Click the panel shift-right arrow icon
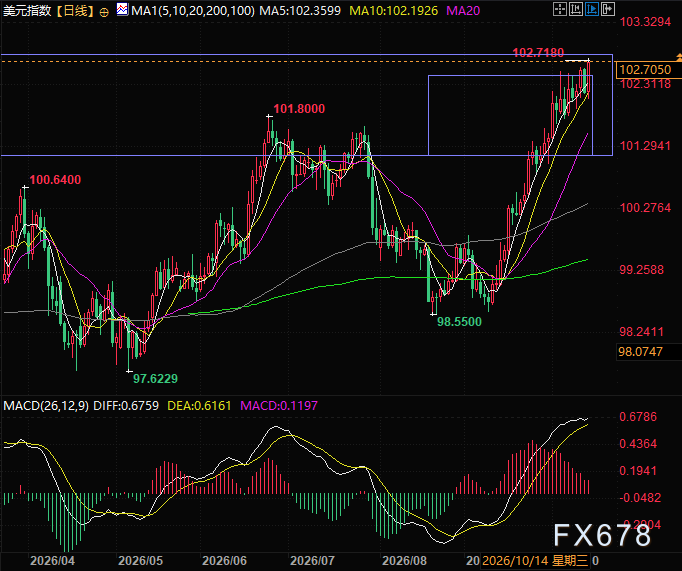 (608, 9)
